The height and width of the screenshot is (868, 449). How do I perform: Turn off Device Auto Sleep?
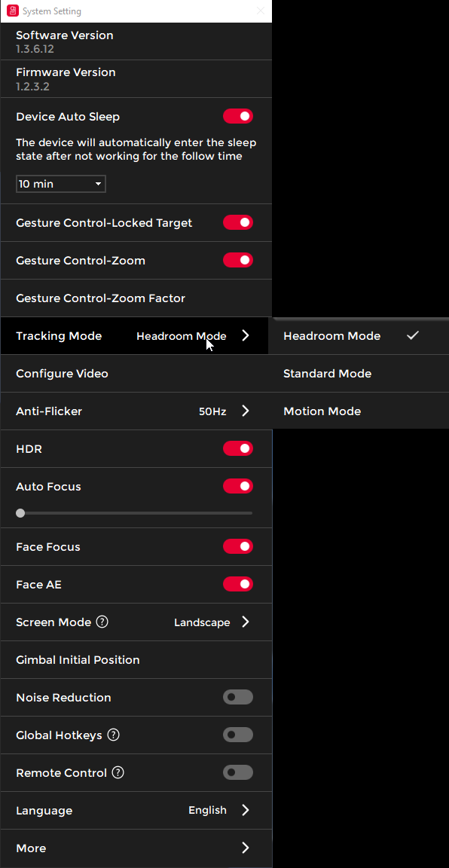click(x=238, y=116)
